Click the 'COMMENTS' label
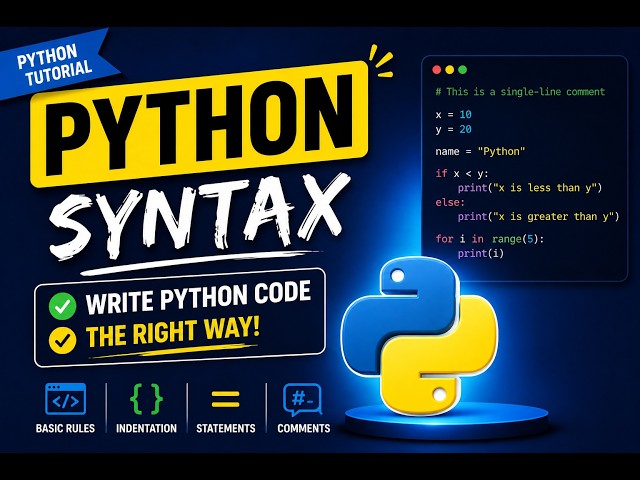The width and height of the screenshot is (640, 480). coord(304,428)
